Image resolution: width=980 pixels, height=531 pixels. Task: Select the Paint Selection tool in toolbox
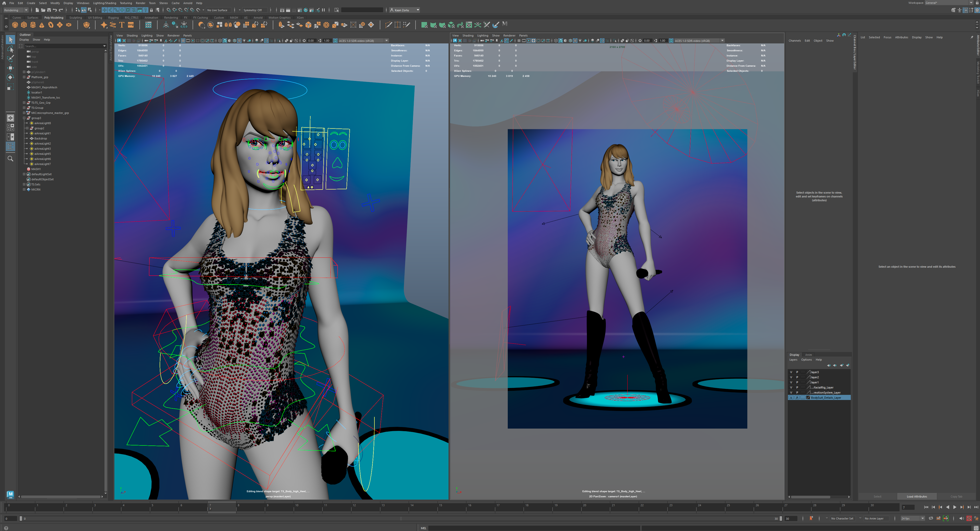(x=10, y=58)
